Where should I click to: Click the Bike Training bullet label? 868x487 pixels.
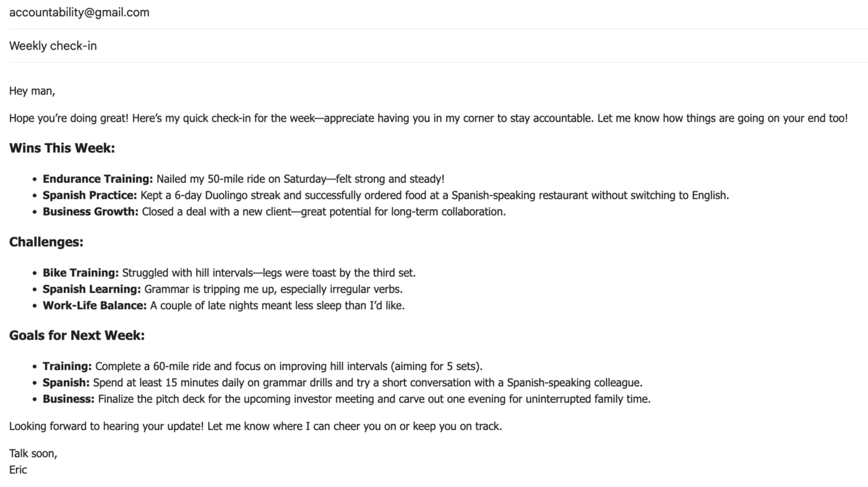pyautogui.click(x=81, y=273)
